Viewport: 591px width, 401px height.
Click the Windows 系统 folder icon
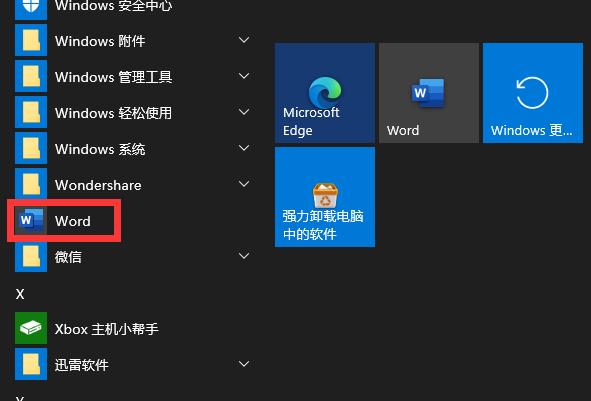(31, 148)
